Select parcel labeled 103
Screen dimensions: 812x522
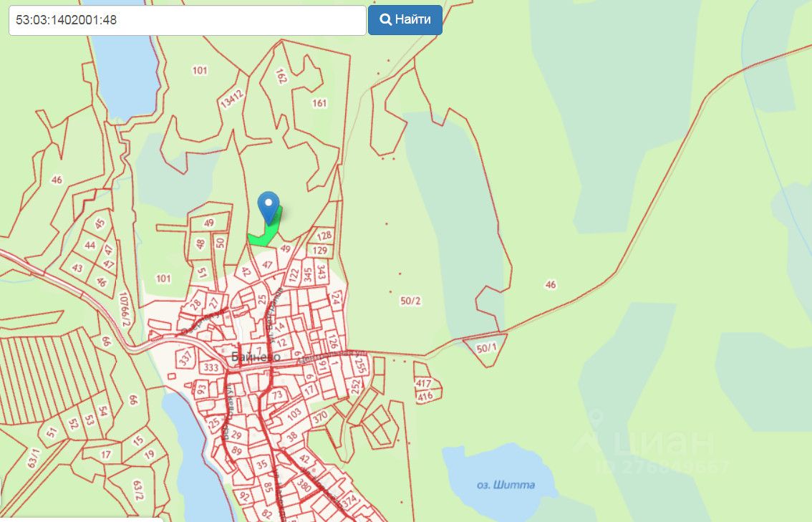(x=294, y=414)
